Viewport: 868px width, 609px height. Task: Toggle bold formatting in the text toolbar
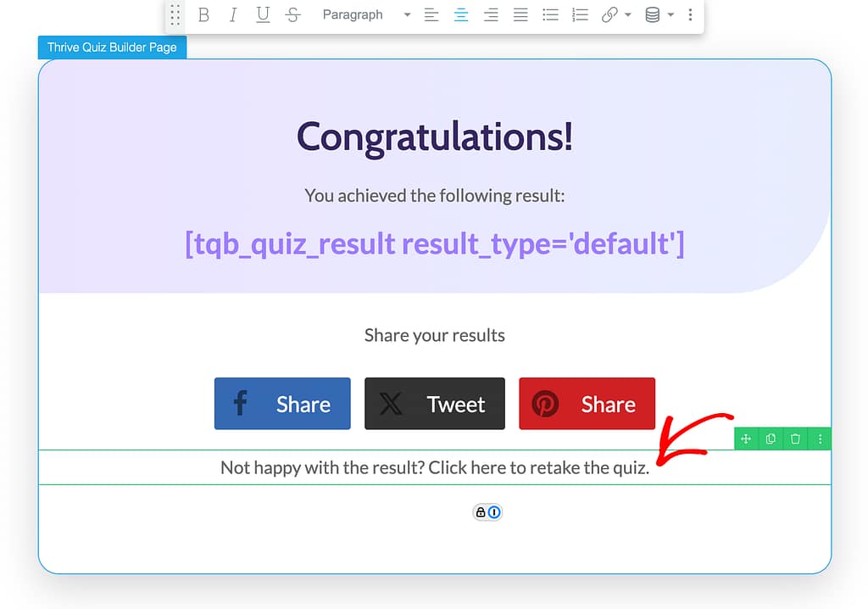(x=203, y=15)
